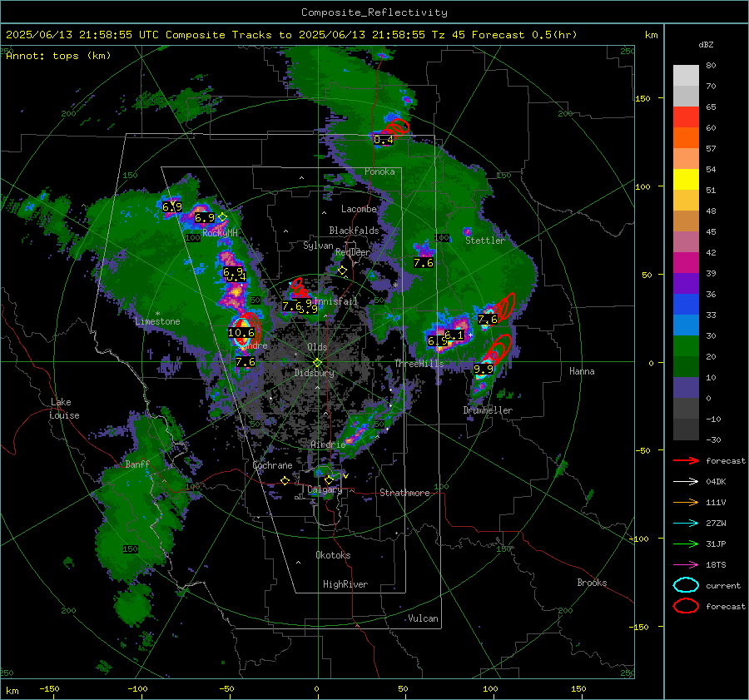The width and height of the screenshot is (749, 700).
Task: Click the ThreeHills label
Action: [x=419, y=364]
